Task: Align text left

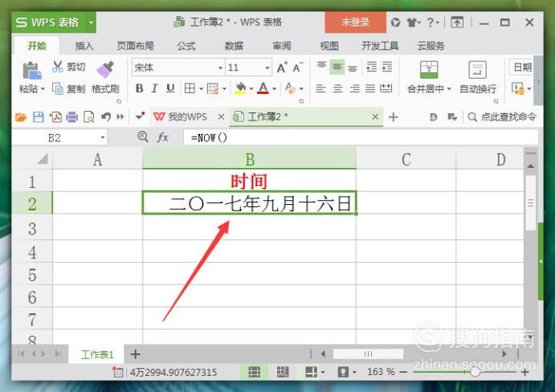Action: pos(320,88)
